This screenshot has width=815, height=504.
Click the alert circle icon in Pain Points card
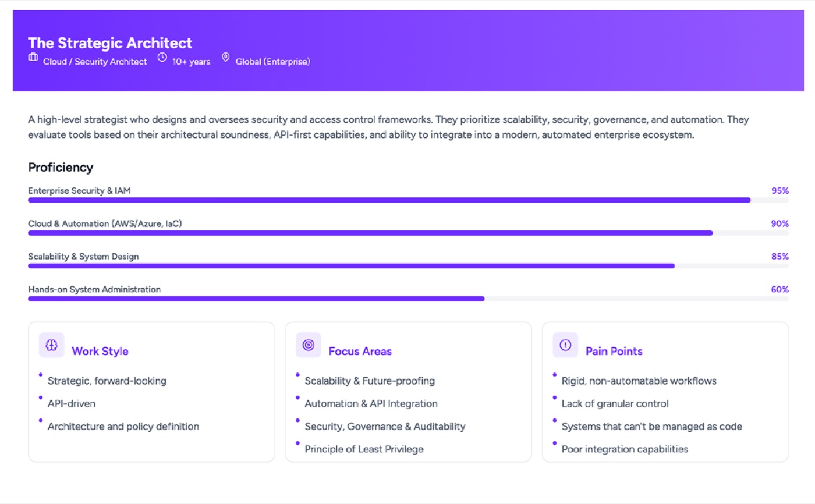tap(565, 345)
